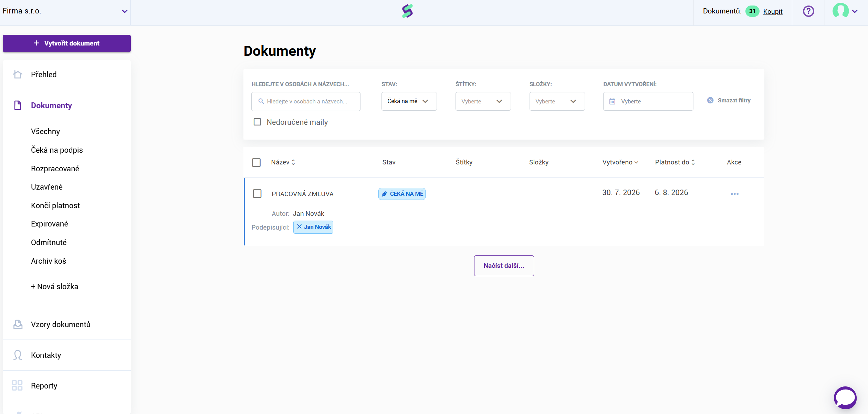
Task: Click the Reporty grid icon
Action: point(17,385)
